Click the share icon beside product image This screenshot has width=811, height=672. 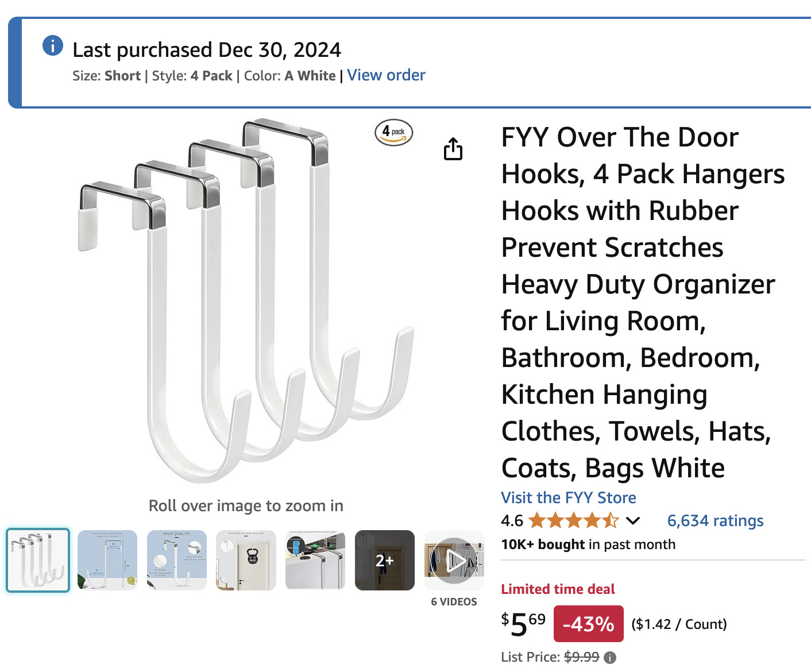(x=453, y=149)
